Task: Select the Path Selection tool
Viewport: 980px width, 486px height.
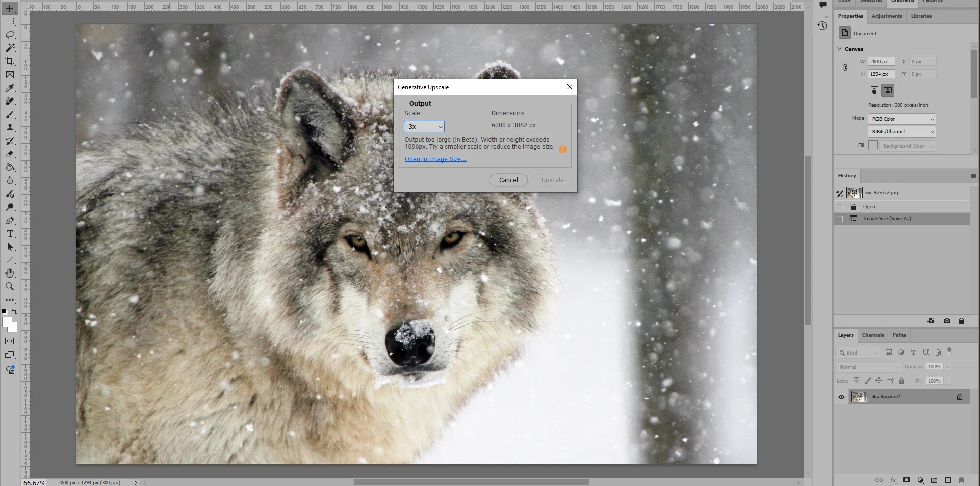Action: [10, 247]
